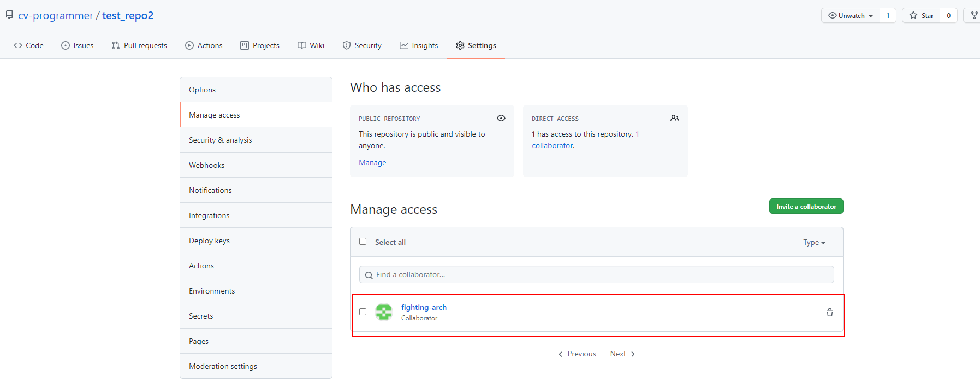The image size is (980, 387).
Task: Open Deploy keys in the settings sidebar
Action: point(209,241)
